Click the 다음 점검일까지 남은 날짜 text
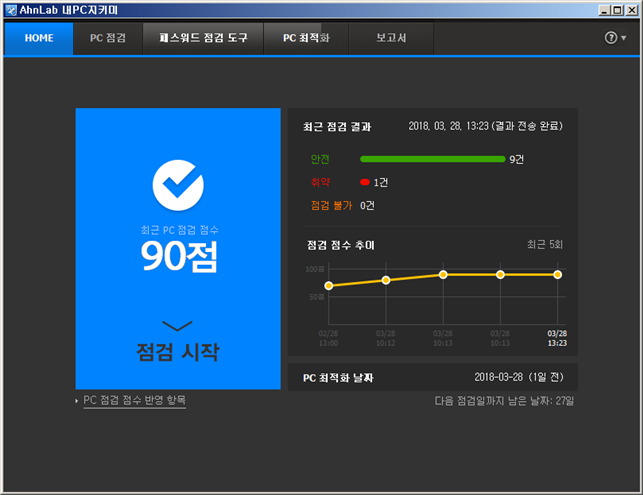This screenshot has width=643, height=495. coord(504,401)
